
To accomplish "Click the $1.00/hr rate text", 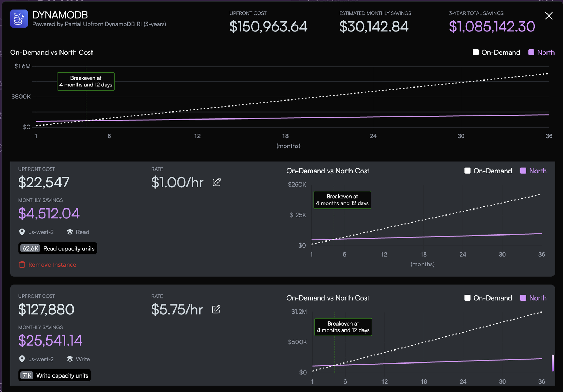I will click(177, 182).
